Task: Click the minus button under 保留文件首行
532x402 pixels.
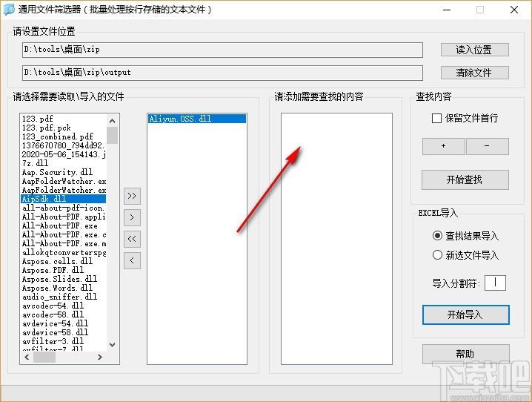Action: 488,146
